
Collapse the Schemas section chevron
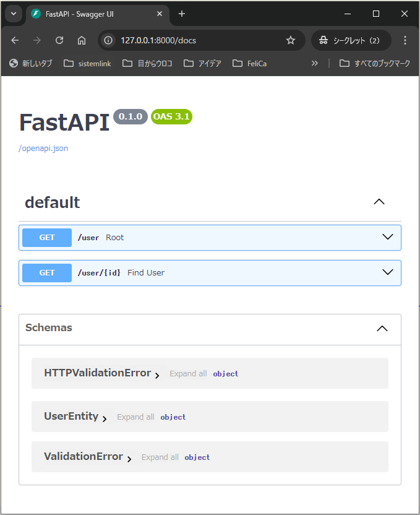[x=382, y=329]
